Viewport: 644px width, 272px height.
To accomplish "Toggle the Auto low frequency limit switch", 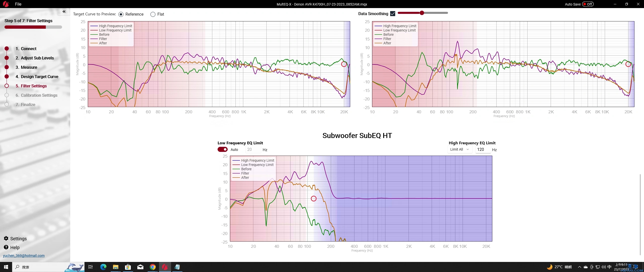I will [223, 149].
